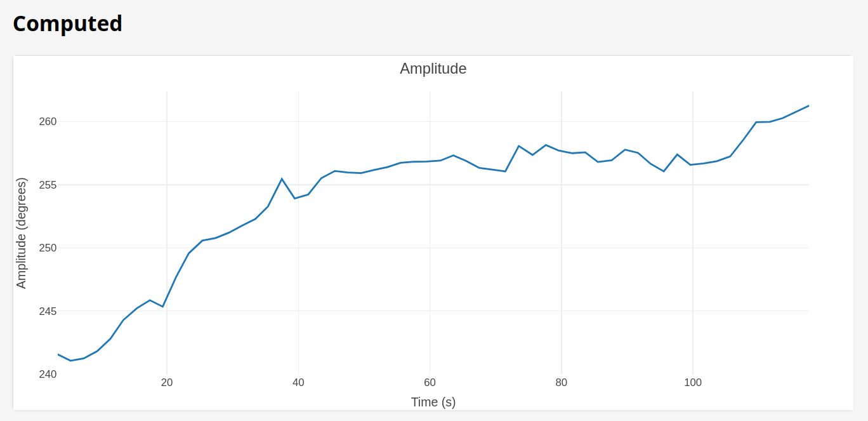This screenshot has height=421, width=868.
Task: Click the leftmost starting point of the line
Action: (x=58, y=354)
